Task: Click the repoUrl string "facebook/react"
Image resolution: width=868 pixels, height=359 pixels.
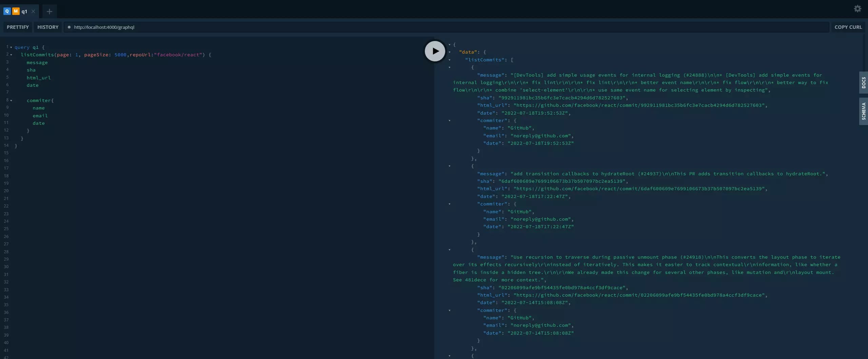Action: (x=178, y=55)
